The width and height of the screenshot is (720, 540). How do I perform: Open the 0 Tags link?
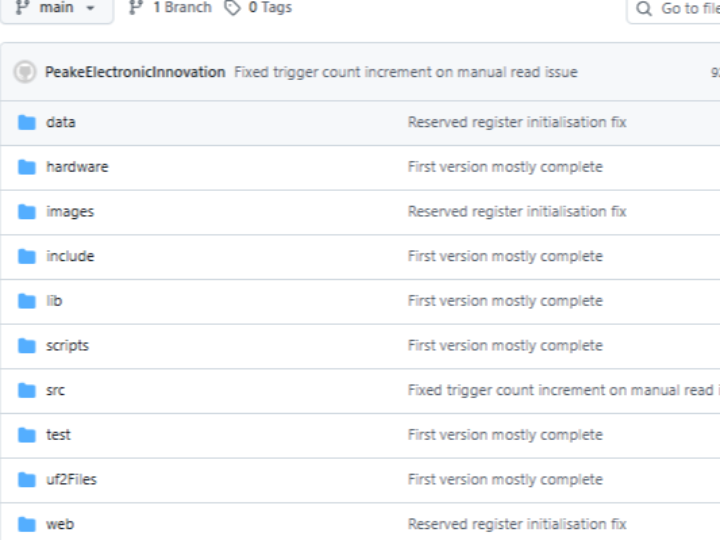coord(258,8)
